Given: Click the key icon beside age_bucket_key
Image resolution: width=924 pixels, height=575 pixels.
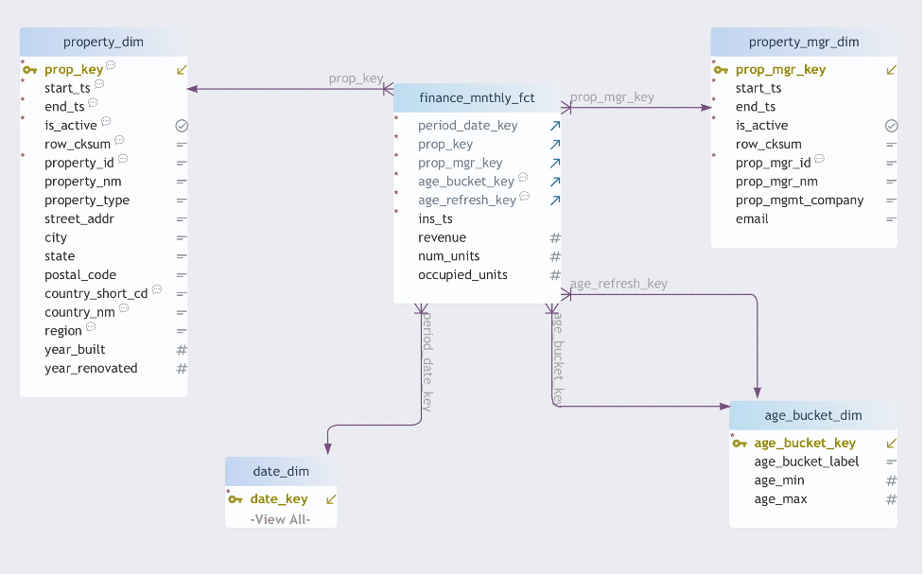Looking at the screenshot, I should [741, 443].
